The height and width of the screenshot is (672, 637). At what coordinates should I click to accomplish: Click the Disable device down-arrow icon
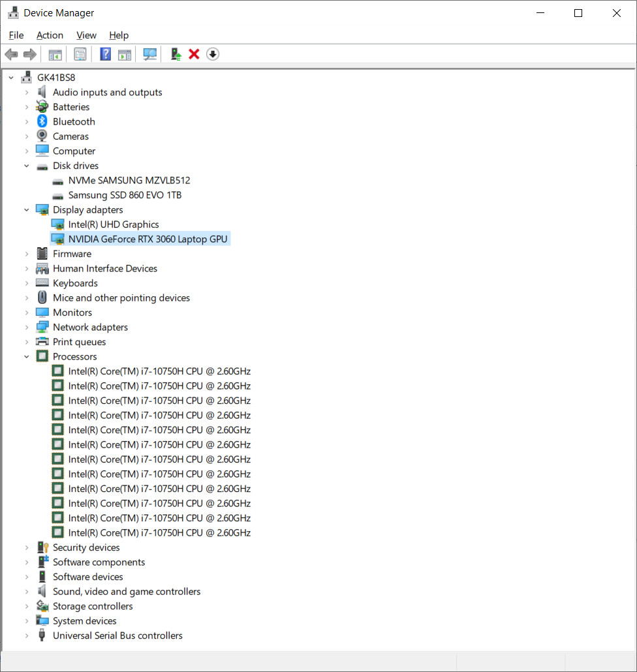click(x=213, y=54)
